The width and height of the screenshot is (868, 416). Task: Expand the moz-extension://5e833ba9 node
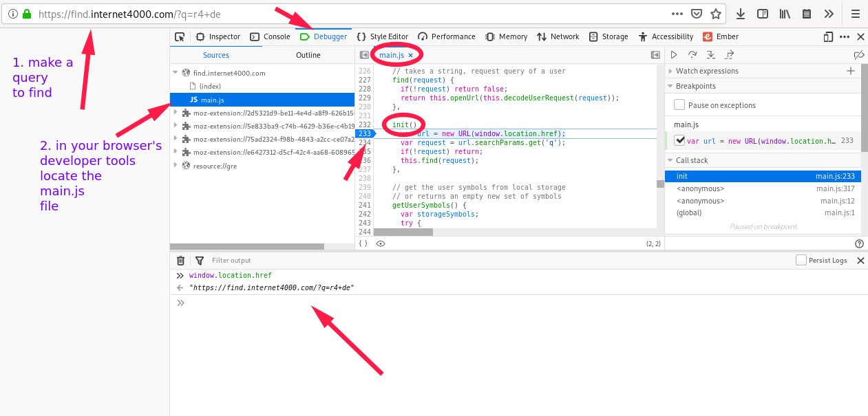tap(176, 126)
